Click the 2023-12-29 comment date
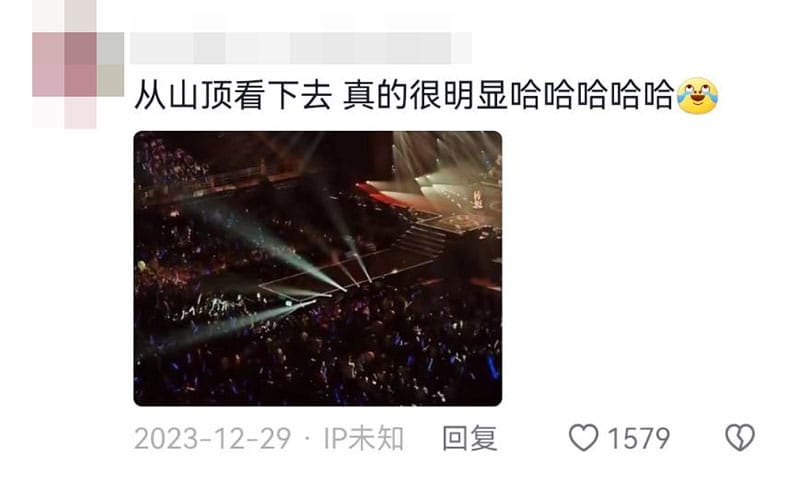800x479 pixels. pos(212,438)
